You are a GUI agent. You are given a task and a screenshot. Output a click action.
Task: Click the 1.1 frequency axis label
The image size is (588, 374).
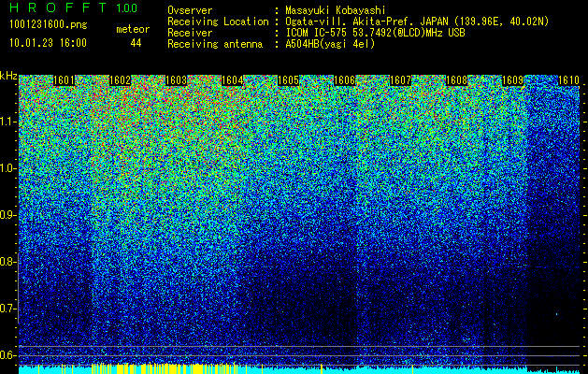(7, 122)
